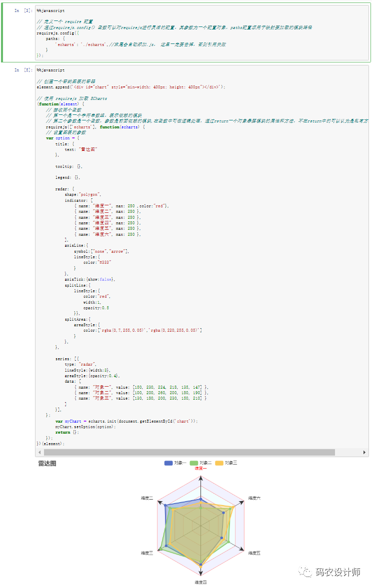Viewport: 372px width, 588px height.
Task: Click the right arrow of the horizontal scrollbar
Action: point(364,452)
